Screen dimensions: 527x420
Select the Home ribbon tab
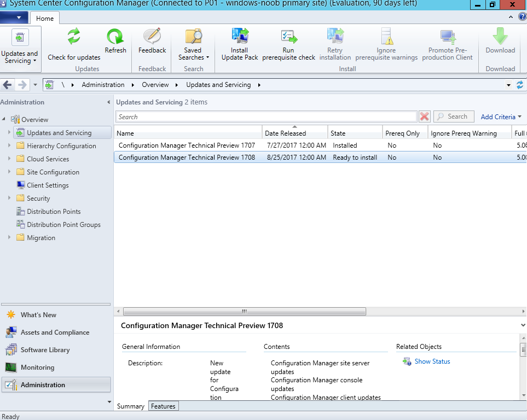tap(45, 18)
